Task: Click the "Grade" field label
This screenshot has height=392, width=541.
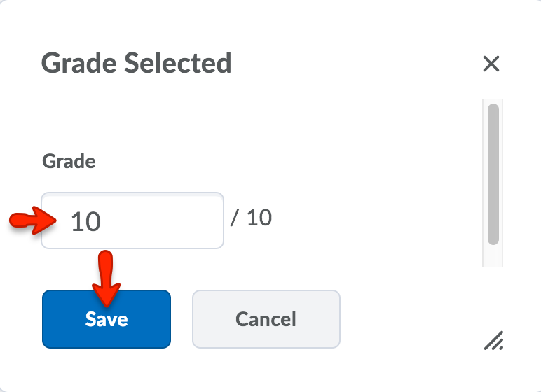Action: point(69,162)
